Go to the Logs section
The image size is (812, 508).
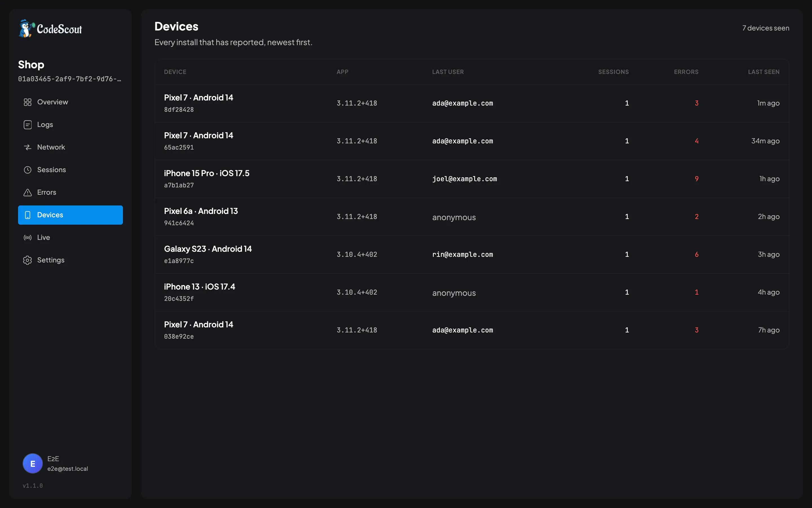[x=70, y=125]
